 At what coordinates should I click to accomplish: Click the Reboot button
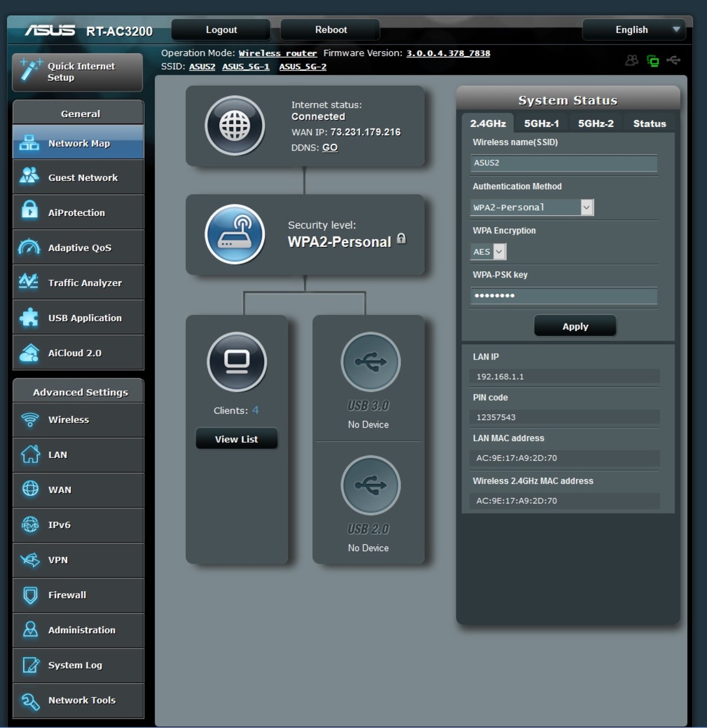coord(331,30)
